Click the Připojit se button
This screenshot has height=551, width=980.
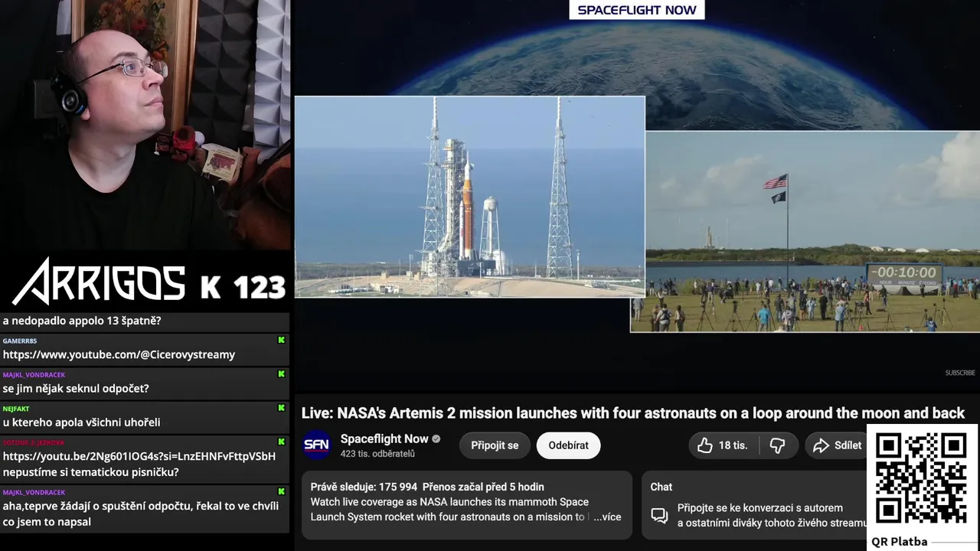pos(495,445)
